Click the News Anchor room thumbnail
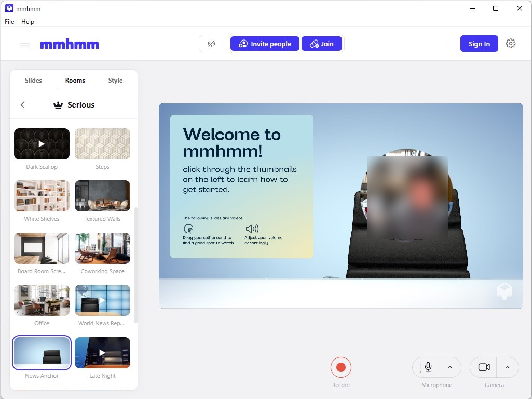Image resolution: width=532 pixels, height=399 pixels. (x=42, y=353)
